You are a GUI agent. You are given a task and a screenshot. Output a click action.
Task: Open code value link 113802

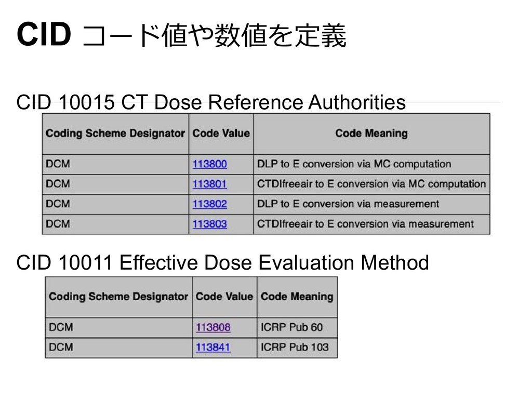point(210,204)
